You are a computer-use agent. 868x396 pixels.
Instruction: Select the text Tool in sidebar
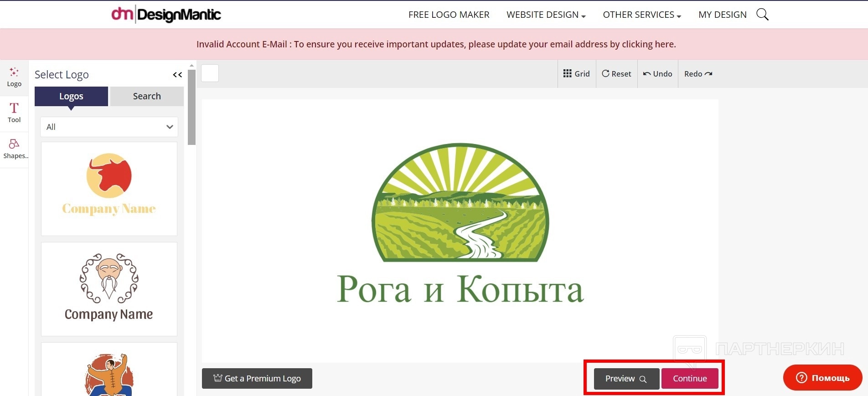[x=14, y=113]
